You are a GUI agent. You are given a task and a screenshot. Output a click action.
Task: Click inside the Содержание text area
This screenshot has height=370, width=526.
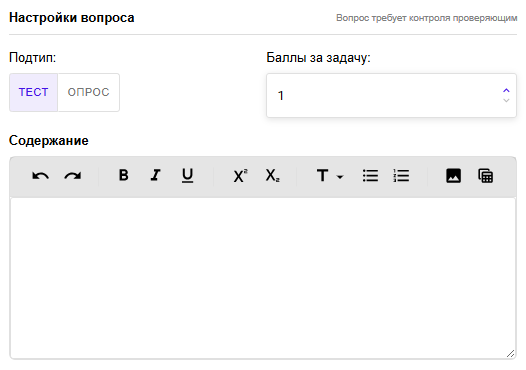click(263, 278)
